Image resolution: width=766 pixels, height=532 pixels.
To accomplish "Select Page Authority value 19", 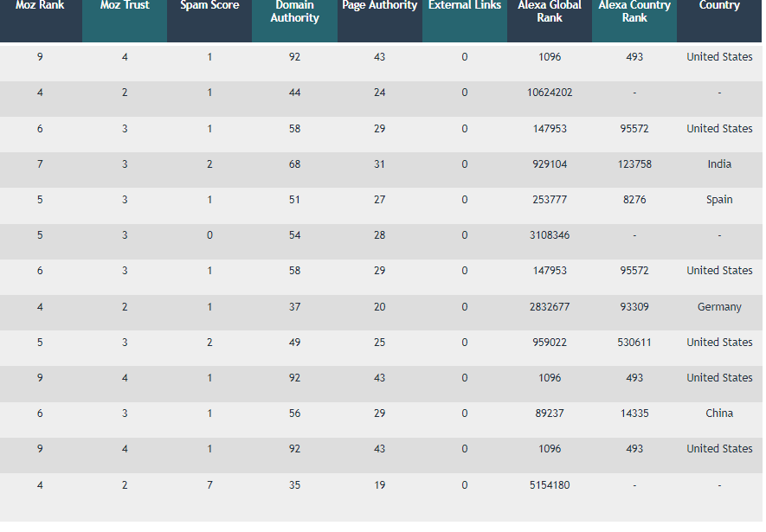I will (x=380, y=485).
